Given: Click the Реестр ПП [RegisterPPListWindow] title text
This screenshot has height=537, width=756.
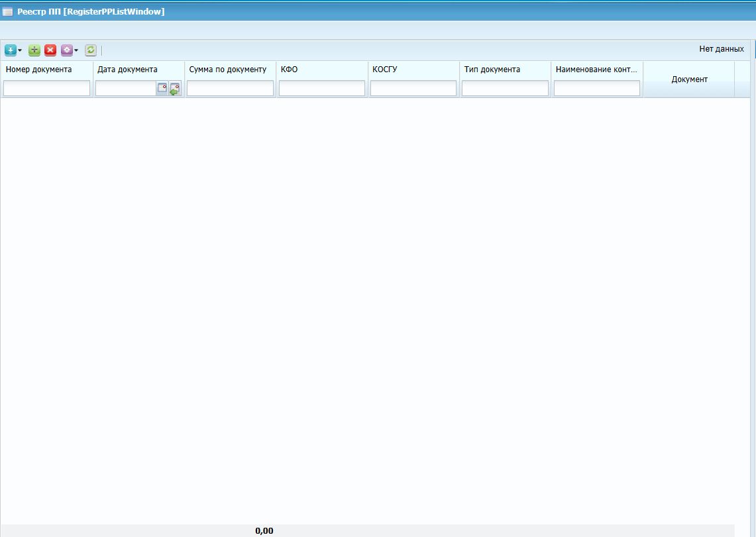Looking at the screenshot, I should coord(91,11).
